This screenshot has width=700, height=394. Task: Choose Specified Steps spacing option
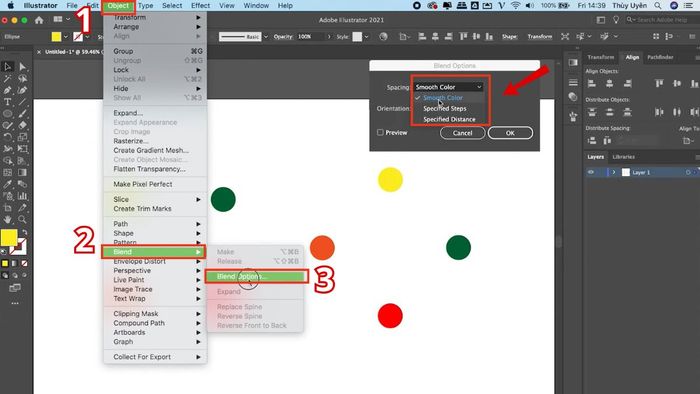pos(445,108)
